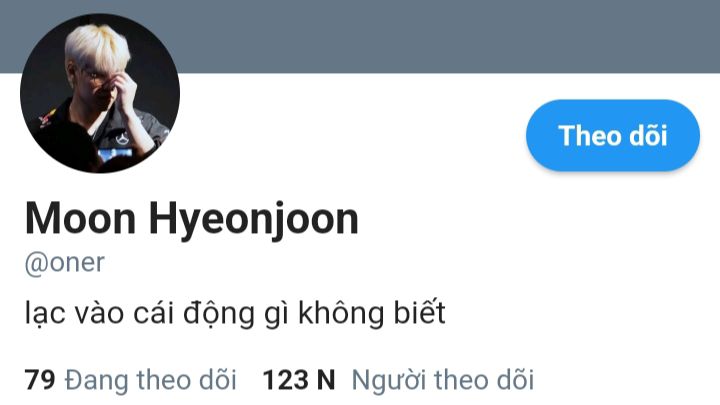
Task: Open the Người theo dõi followers list
Action: tap(443, 381)
